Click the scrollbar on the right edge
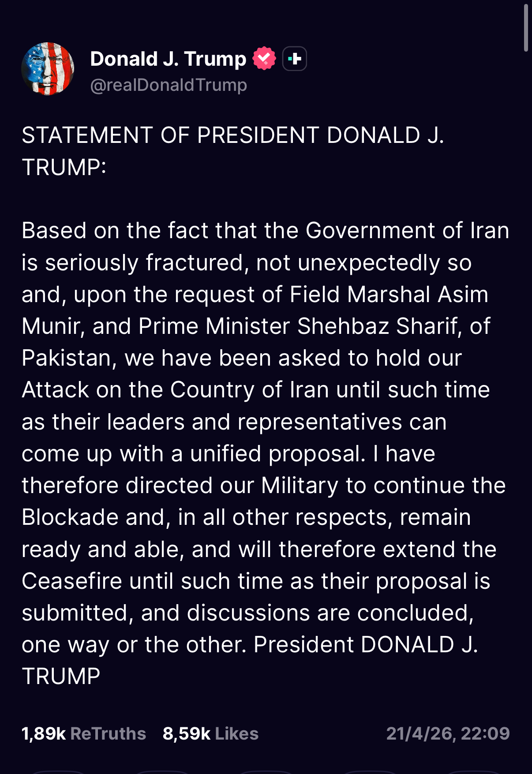Screen dimensions: 532x774 (x=525, y=26)
